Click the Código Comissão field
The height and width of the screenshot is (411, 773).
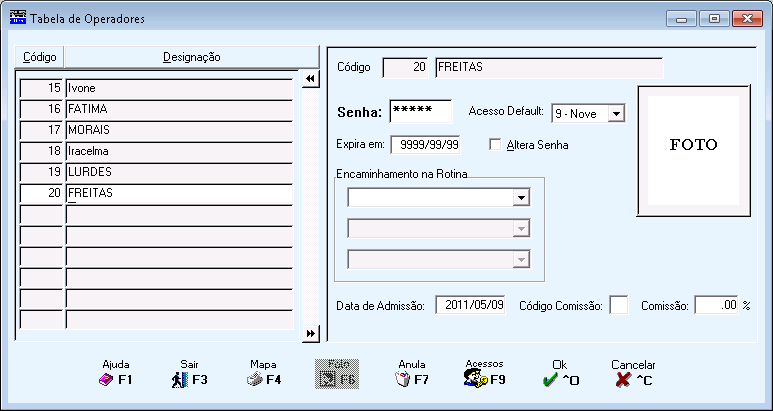point(619,305)
